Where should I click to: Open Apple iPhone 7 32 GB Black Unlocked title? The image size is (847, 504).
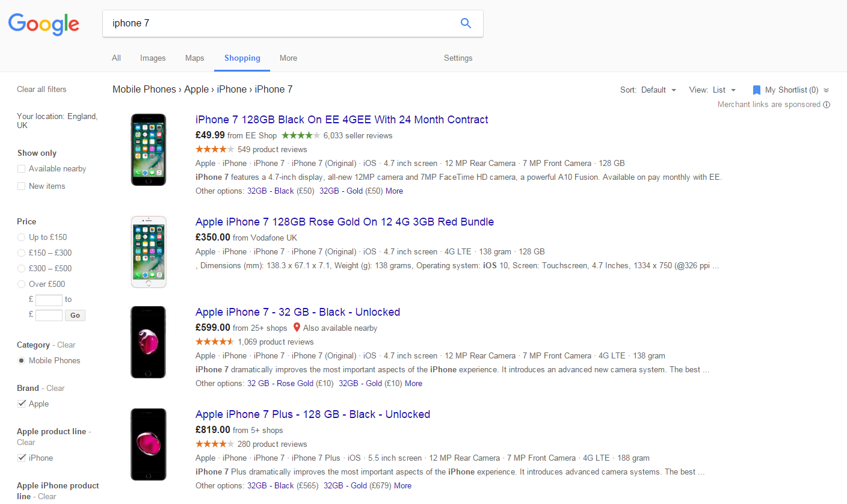tap(298, 312)
